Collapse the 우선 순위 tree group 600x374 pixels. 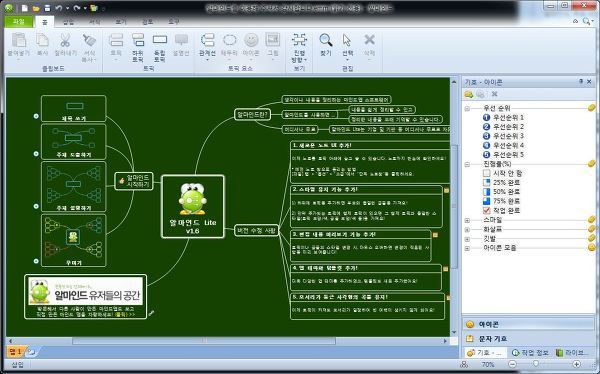point(467,108)
